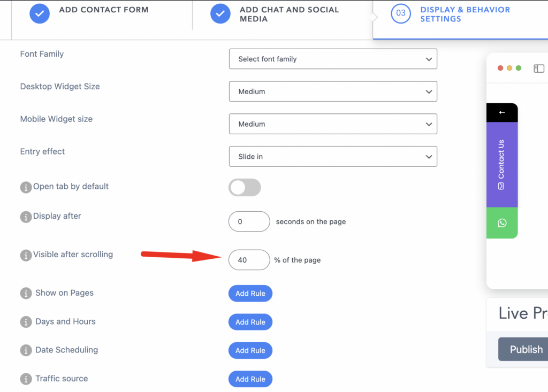Open the Font Family dropdown
The image size is (548, 392).
coord(333,59)
